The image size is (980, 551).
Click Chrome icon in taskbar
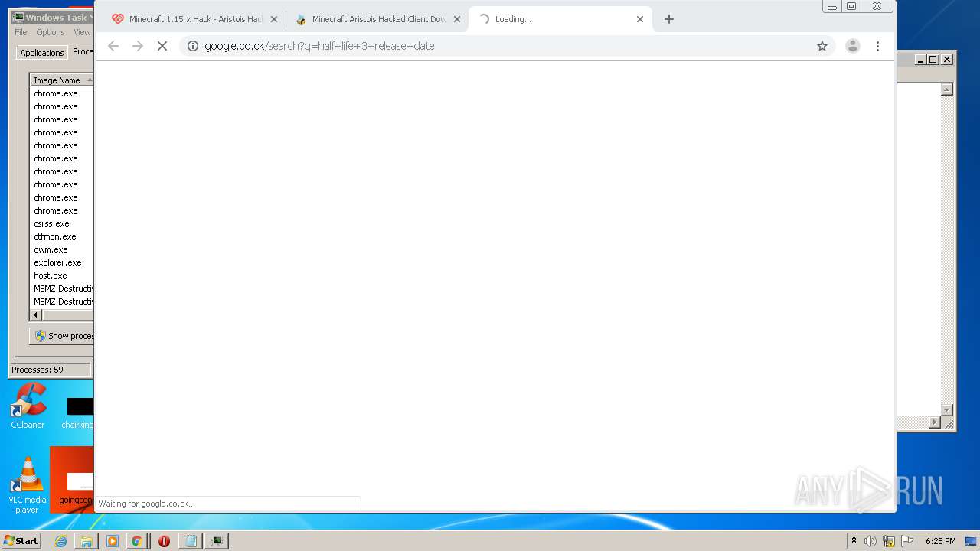[x=136, y=541]
